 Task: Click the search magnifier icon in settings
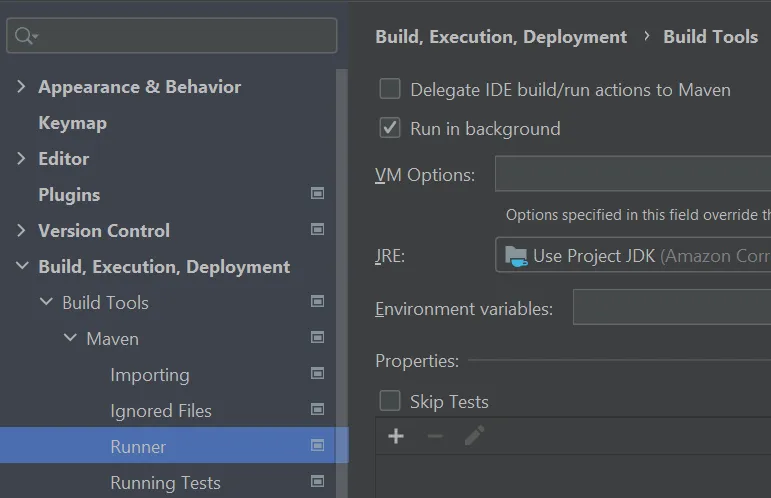coord(24,36)
